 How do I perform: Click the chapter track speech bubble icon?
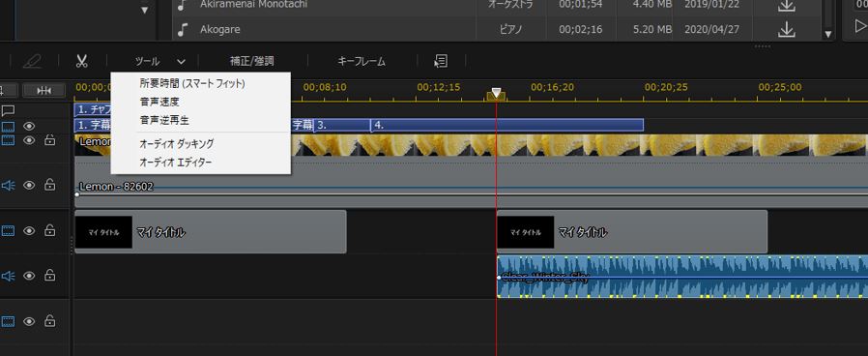pyautogui.click(x=8, y=109)
